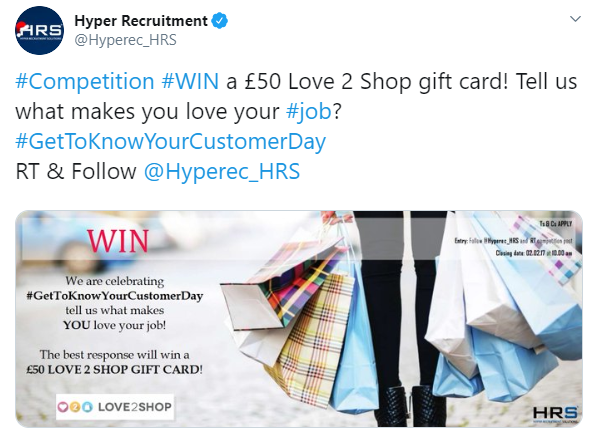Click the bold #GetToKnowYourCustomerDay banner text
The height and width of the screenshot is (444, 596).
click(x=115, y=296)
